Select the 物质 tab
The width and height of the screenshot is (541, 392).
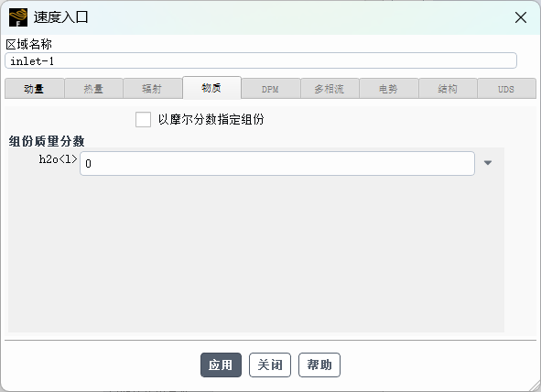click(x=211, y=88)
